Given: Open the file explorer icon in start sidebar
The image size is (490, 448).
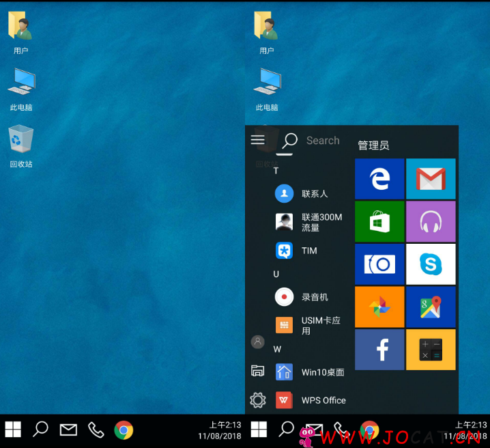Looking at the screenshot, I should click(x=258, y=371).
